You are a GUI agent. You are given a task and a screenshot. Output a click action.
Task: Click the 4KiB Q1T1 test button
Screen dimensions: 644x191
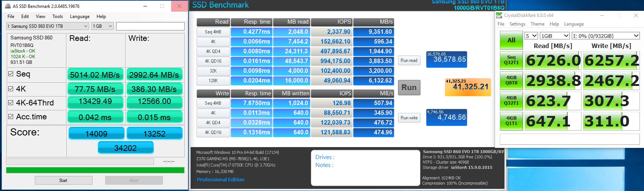(x=511, y=121)
